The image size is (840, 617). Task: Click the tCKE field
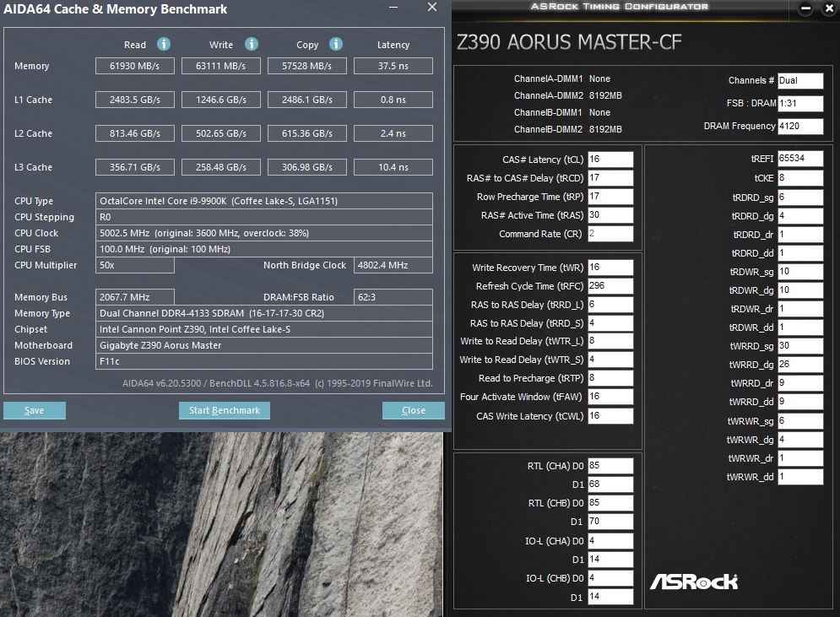click(800, 178)
